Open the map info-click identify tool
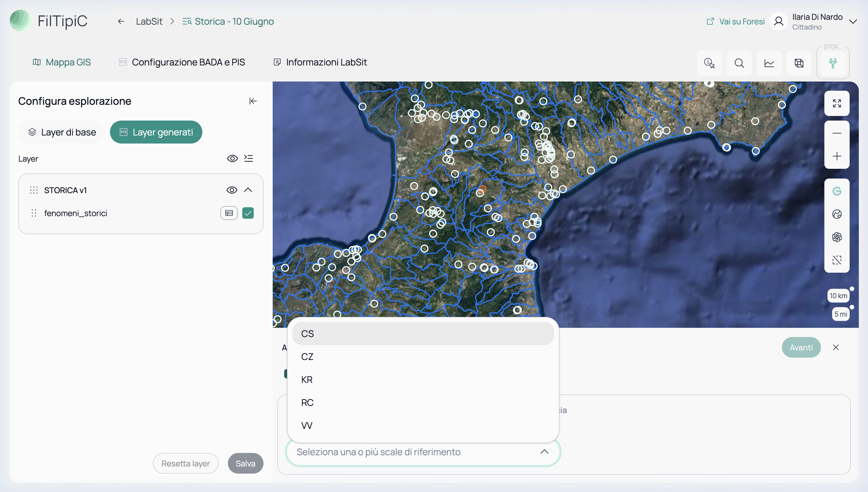 709,63
